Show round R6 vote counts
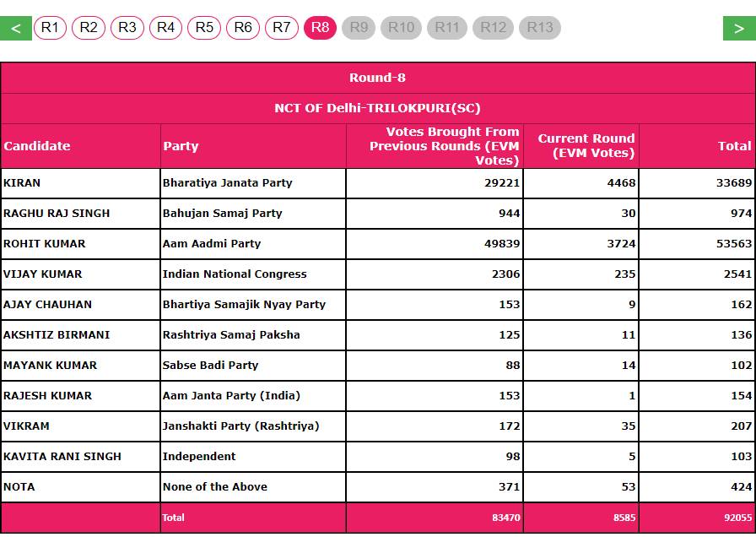The width and height of the screenshot is (756, 537). click(243, 28)
